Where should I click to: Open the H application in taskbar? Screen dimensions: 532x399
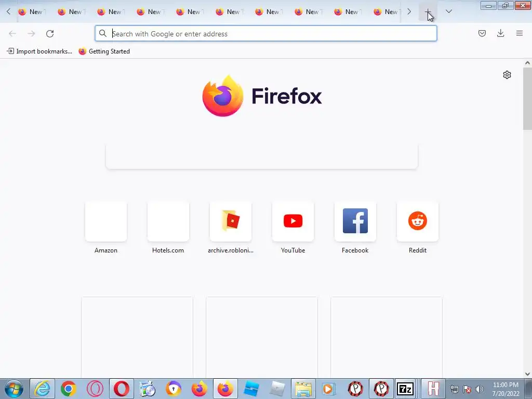click(x=433, y=389)
